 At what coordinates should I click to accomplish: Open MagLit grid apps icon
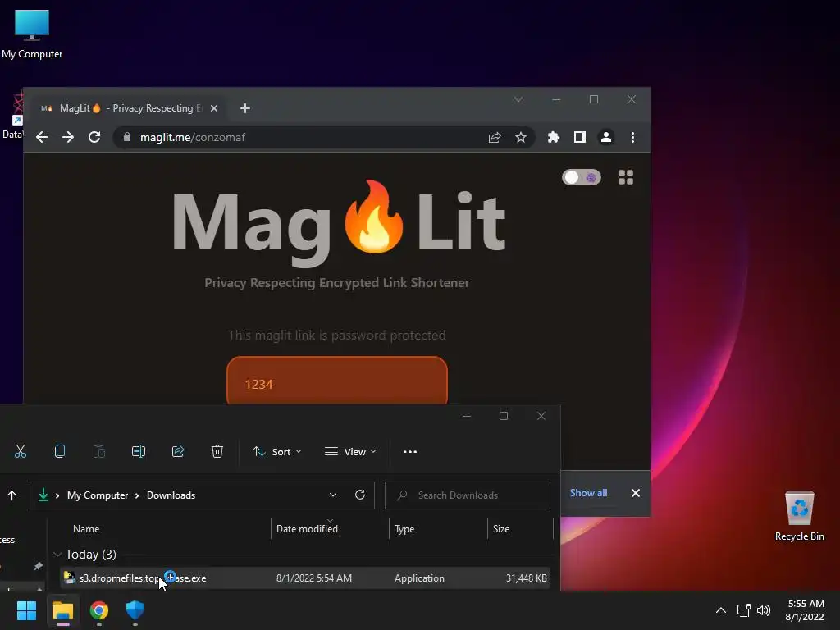coord(626,177)
